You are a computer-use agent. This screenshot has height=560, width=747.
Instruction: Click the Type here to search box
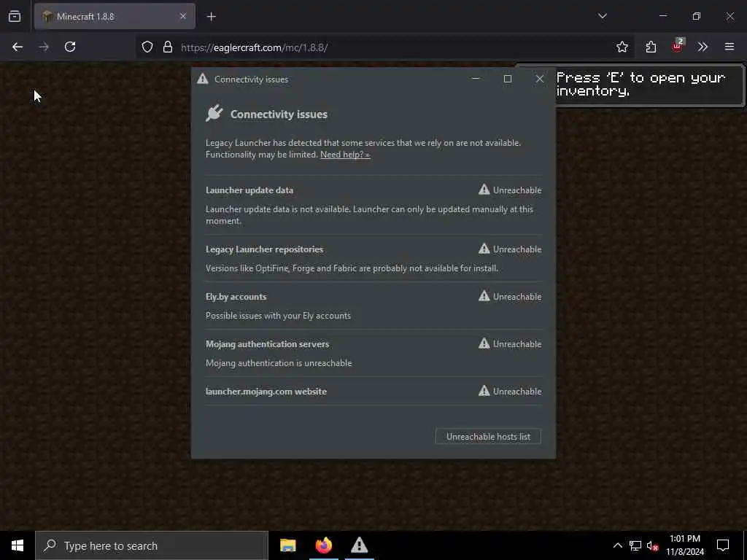pos(152,545)
